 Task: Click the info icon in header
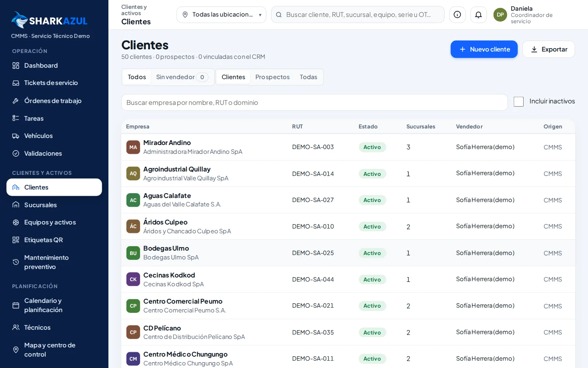tap(458, 15)
